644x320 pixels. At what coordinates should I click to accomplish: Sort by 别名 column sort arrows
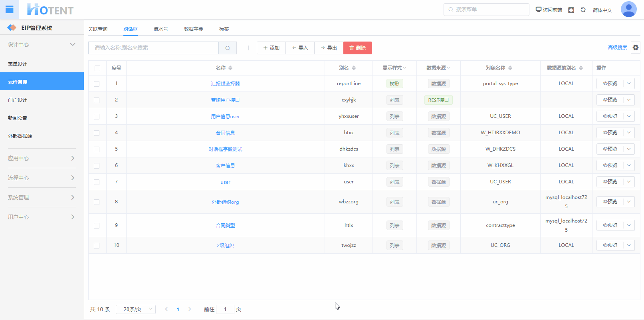tap(354, 68)
